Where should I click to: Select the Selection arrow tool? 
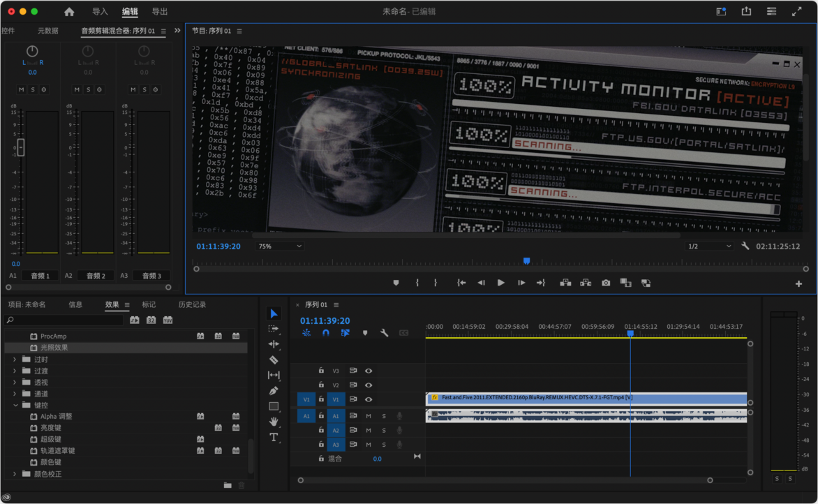tap(274, 313)
